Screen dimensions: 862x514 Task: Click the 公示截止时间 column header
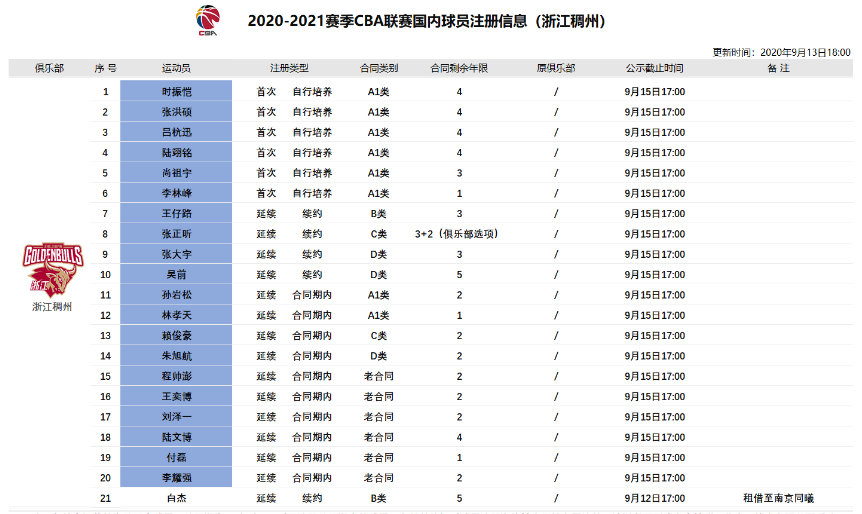(x=654, y=69)
